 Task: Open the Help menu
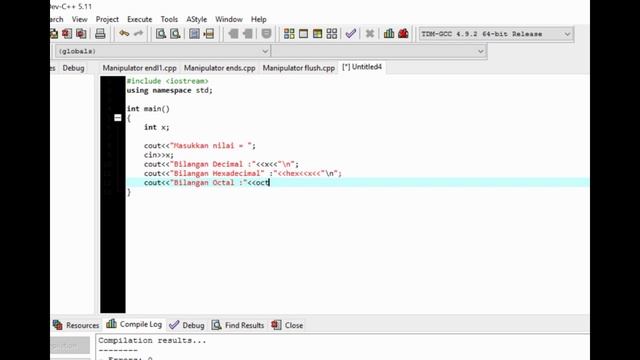(x=259, y=19)
